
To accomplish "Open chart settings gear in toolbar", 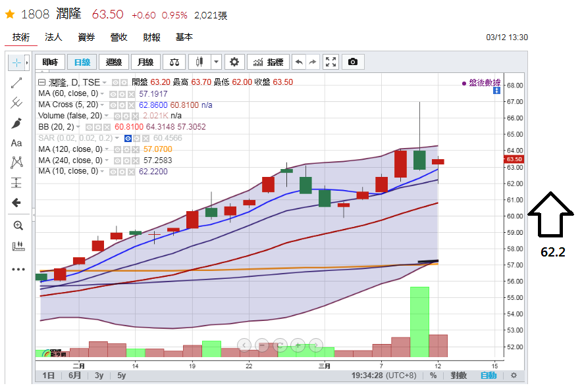I will (x=234, y=62).
